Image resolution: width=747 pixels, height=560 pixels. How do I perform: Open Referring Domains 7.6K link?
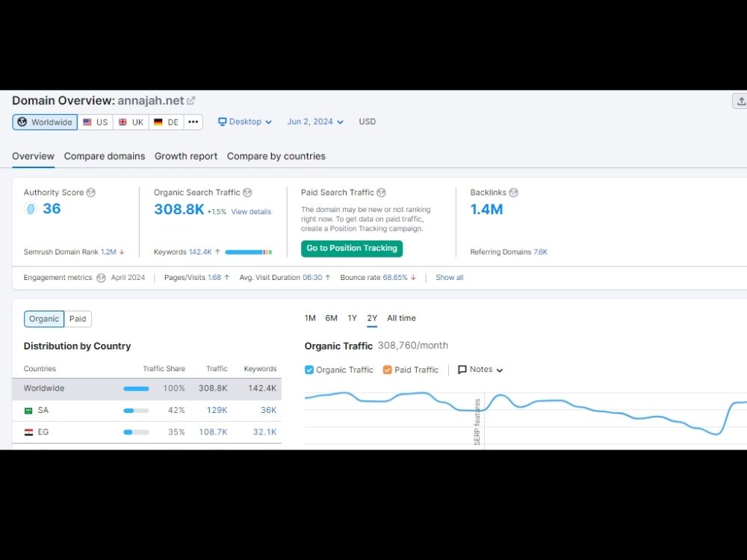540,252
